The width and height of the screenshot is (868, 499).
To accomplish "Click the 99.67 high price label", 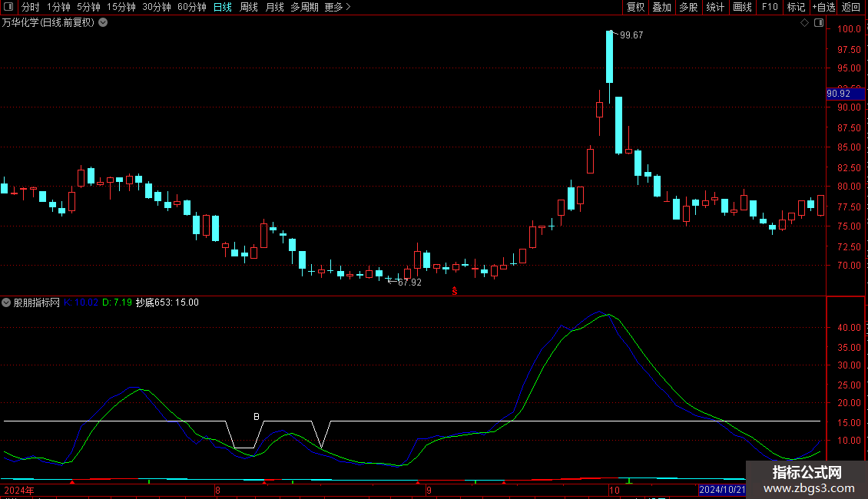I will pos(631,35).
